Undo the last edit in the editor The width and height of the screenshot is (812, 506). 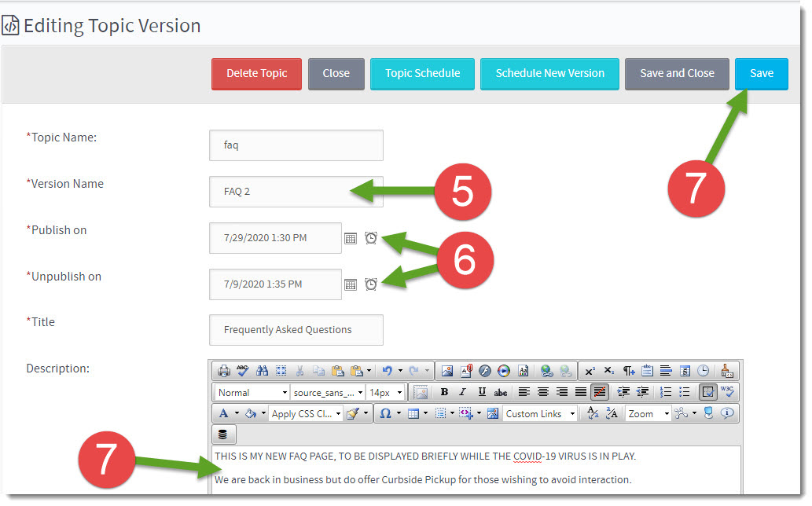pyautogui.click(x=388, y=371)
